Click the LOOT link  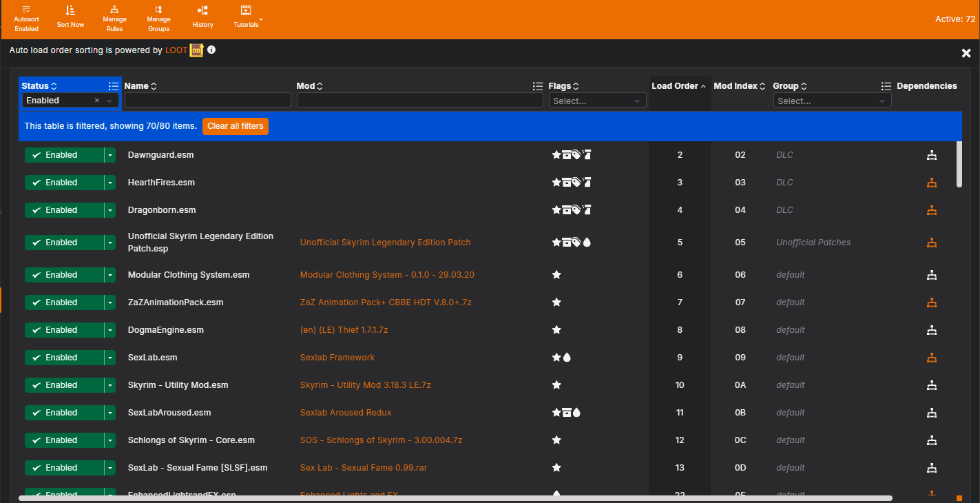176,50
